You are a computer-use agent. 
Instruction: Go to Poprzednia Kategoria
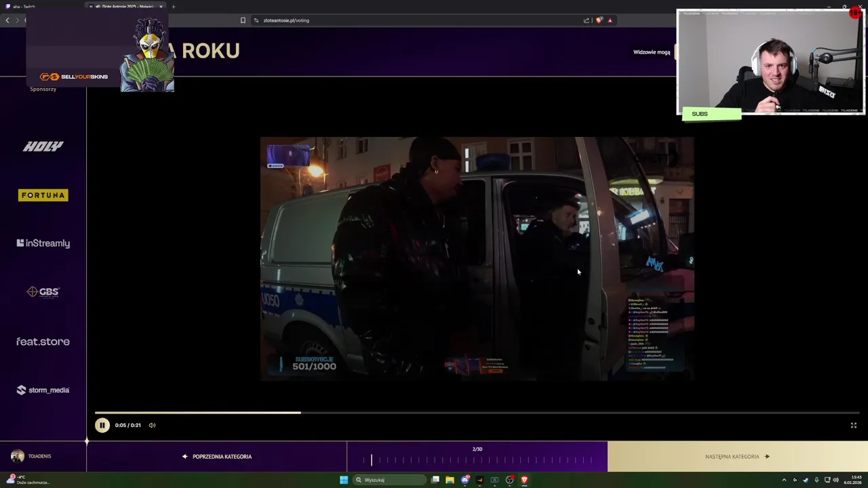pos(217,457)
